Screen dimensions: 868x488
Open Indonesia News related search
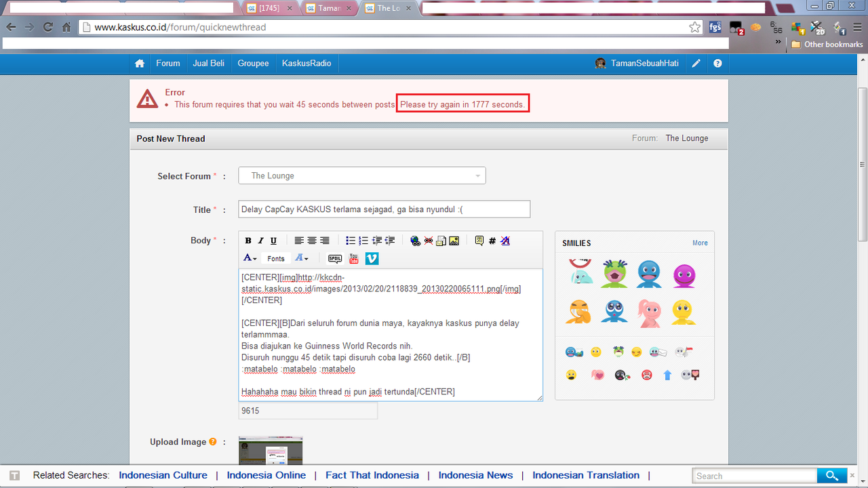pos(476,475)
